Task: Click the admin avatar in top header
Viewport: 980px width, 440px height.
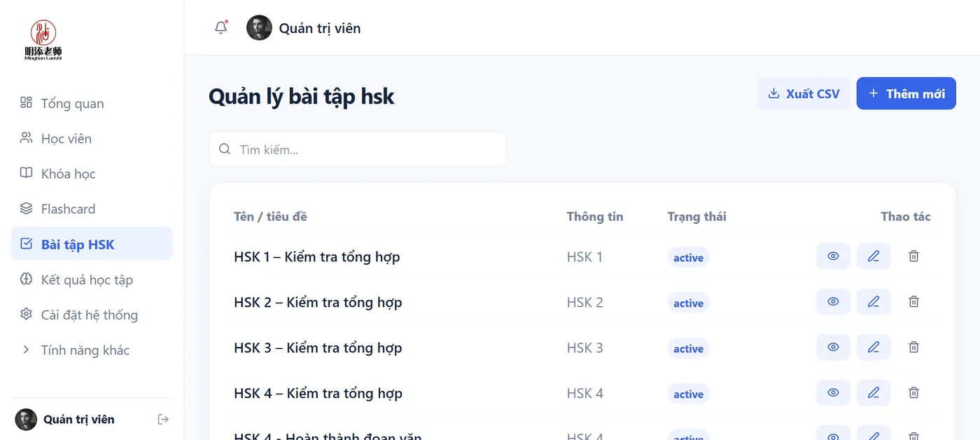Action: tap(259, 28)
